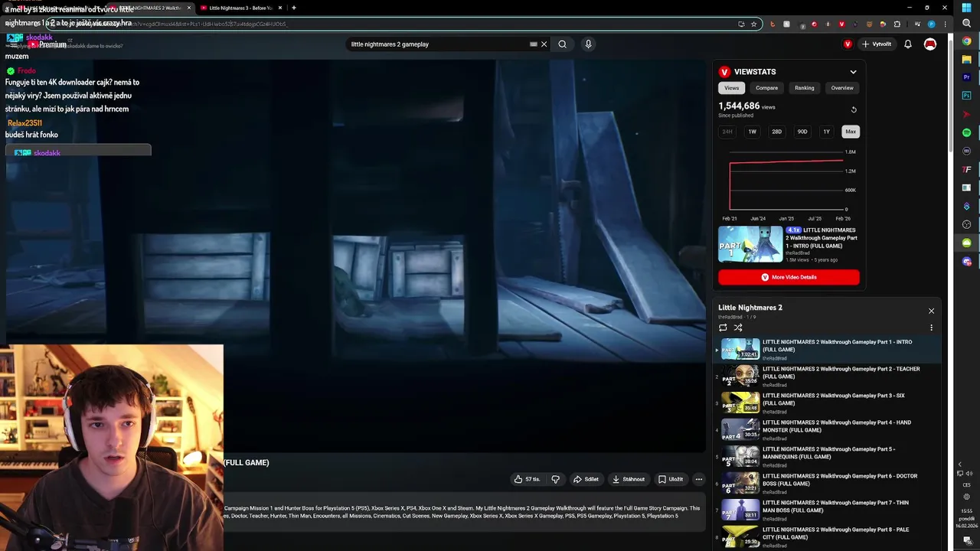
Task: Open YouTube Premium logo home link
Action: [48, 44]
